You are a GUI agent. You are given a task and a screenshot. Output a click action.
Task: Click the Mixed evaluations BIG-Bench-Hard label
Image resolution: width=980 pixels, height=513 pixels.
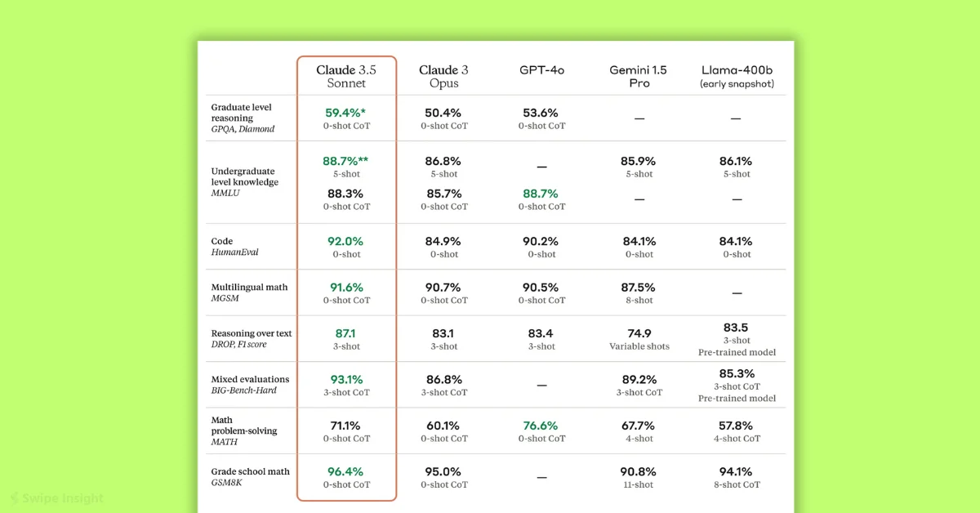pos(250,385)
